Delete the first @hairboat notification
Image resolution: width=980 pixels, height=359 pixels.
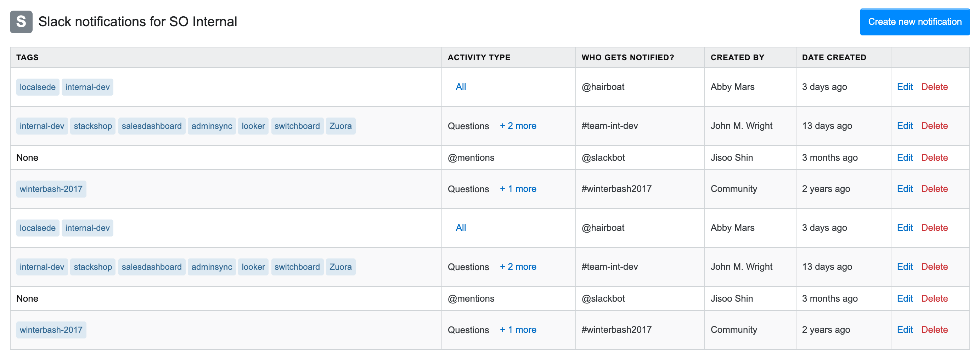[934, 87]
